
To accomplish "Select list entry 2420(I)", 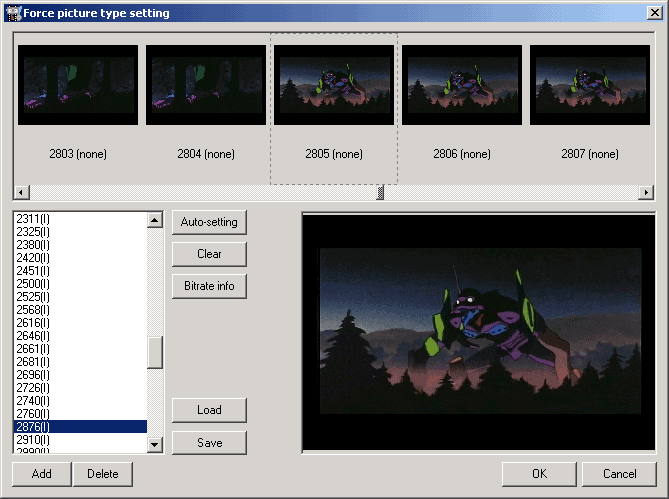I will [80, 258].
